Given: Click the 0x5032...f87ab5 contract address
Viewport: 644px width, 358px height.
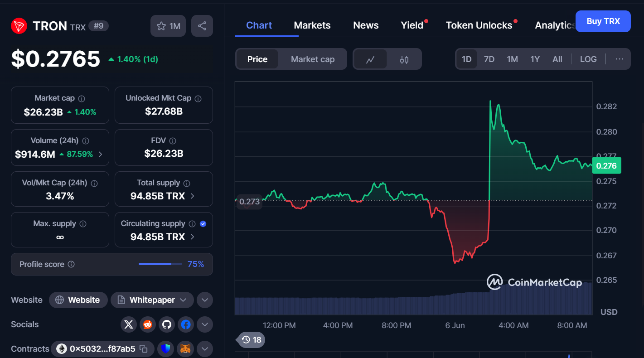Looking at the screenshot, I should 102,349.
